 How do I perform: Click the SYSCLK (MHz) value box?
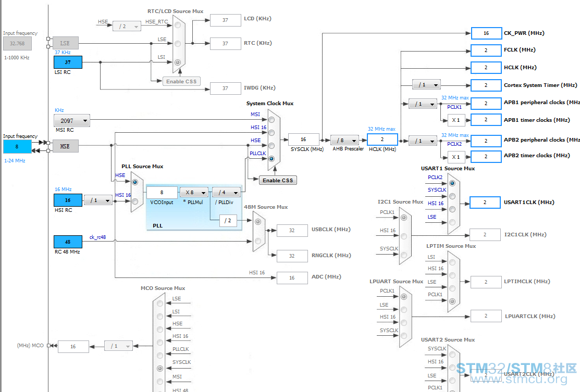pyautogui.click(x=304, y=140)
